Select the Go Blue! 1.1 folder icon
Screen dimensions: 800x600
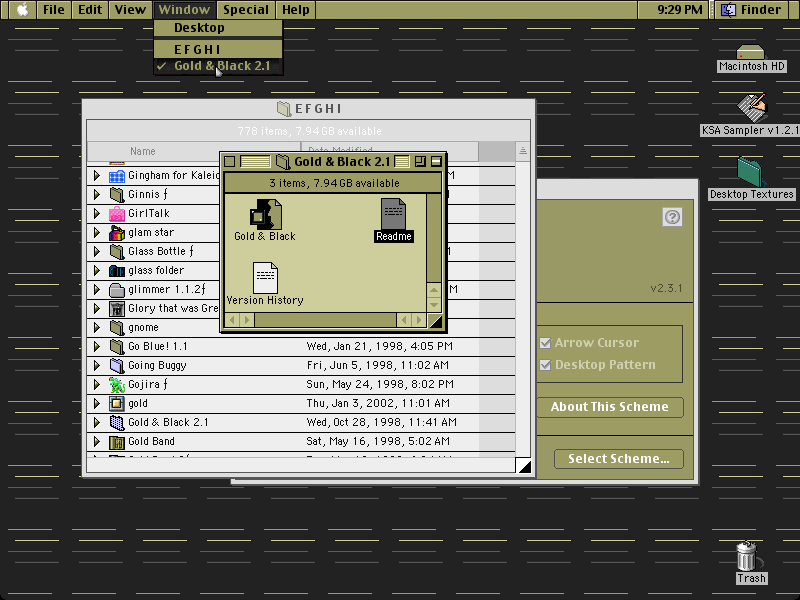click(x=117, y=346)
